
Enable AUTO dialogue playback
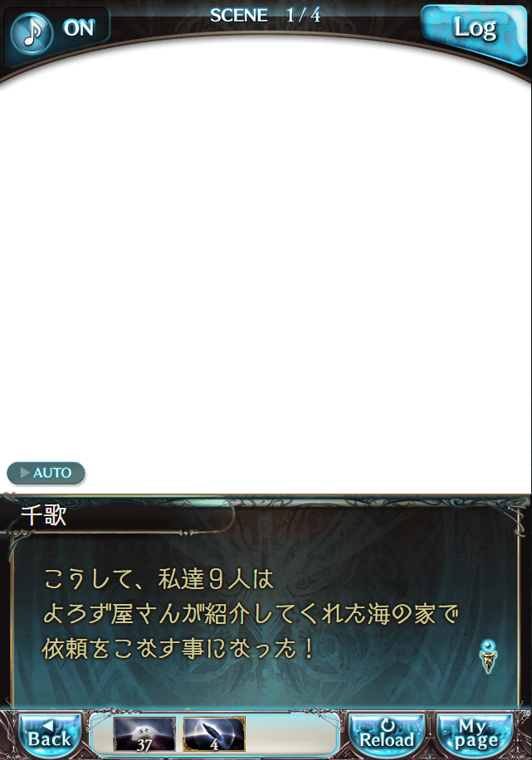(46, 473)
